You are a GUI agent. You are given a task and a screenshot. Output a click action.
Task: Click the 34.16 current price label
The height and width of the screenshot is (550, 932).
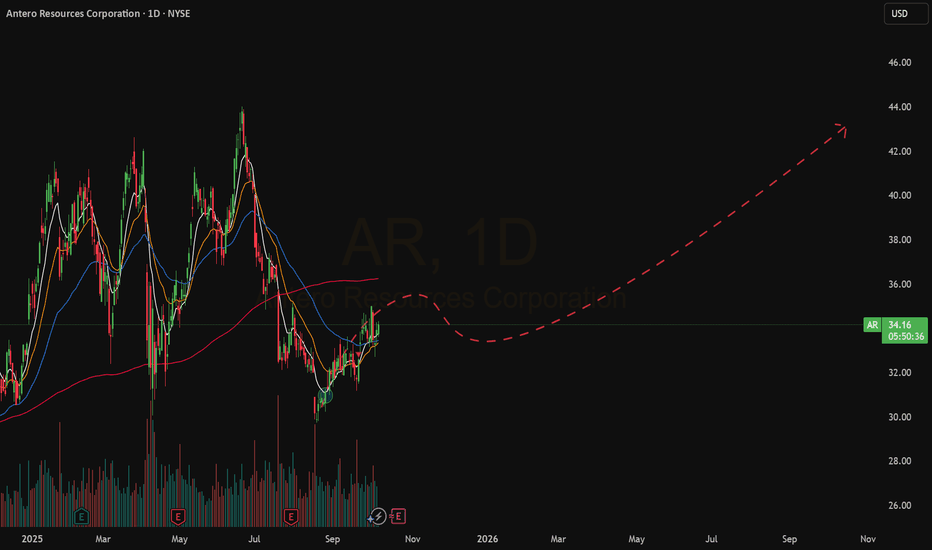pyautogui.click(x=899, y=325)
